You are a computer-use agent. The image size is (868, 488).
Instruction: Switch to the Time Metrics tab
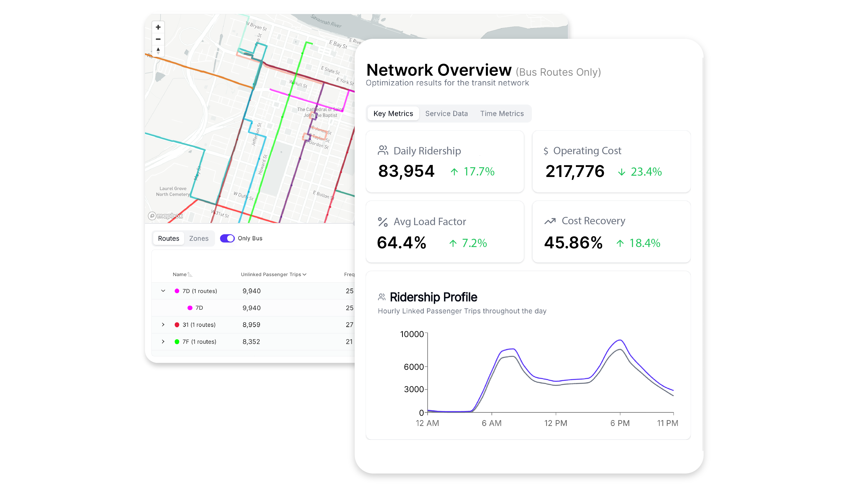pyautogui.click(x=502, y=113)
